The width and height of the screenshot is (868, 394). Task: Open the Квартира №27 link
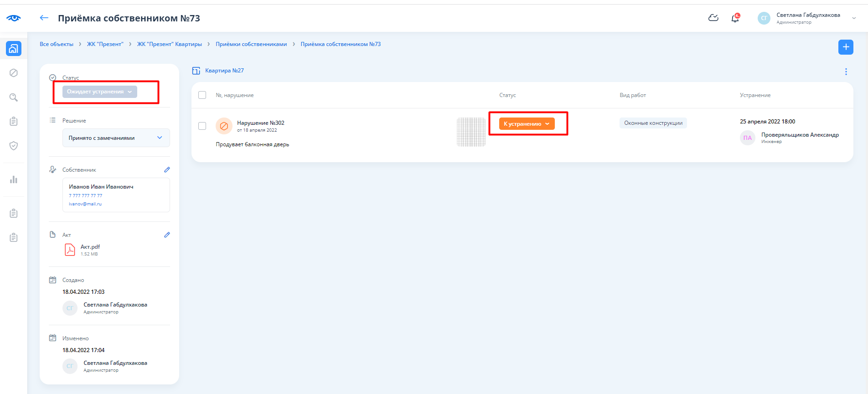224,71
